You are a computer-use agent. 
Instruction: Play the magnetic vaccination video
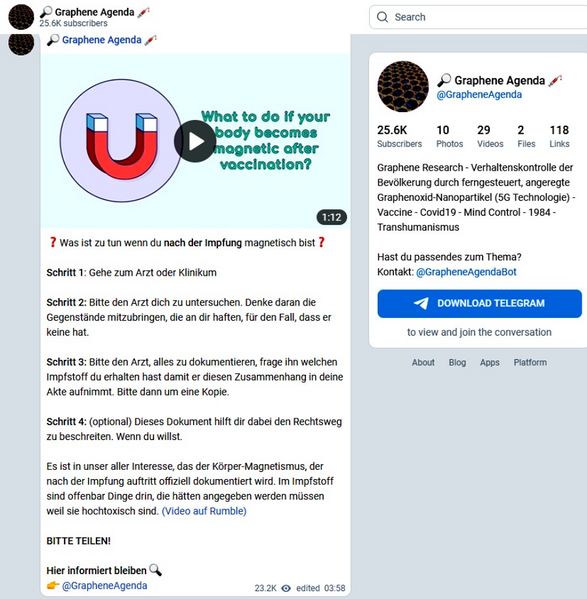[x=195, y=141]
